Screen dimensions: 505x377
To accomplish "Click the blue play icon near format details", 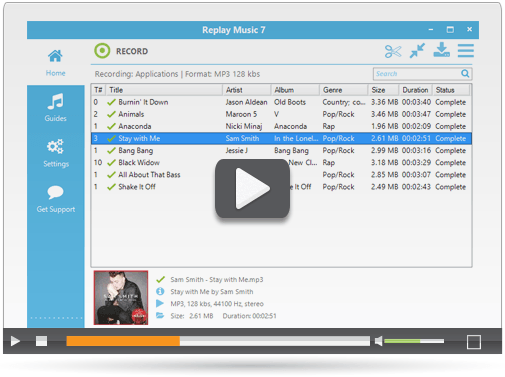I will pyautogui.click(x=160, y=303).
